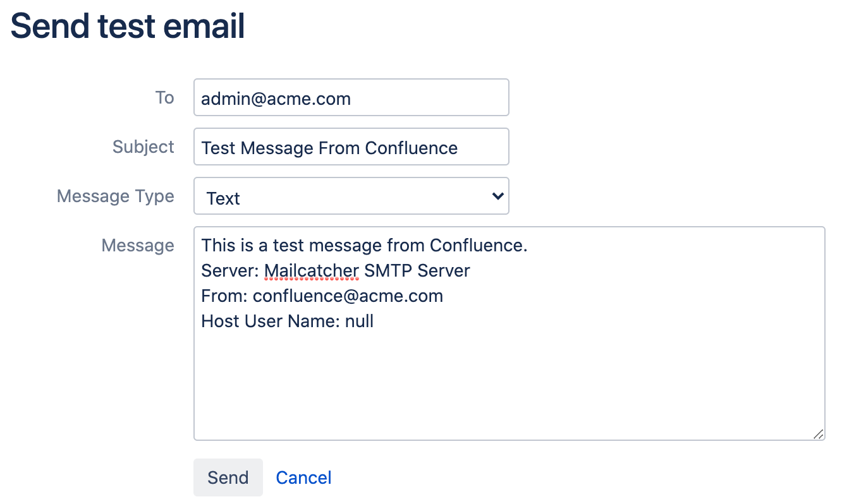Click the "From: confluence@acme.com" line
Viewport: 842px width, 504px height.
pyautogui.click(x=322, y=296)
